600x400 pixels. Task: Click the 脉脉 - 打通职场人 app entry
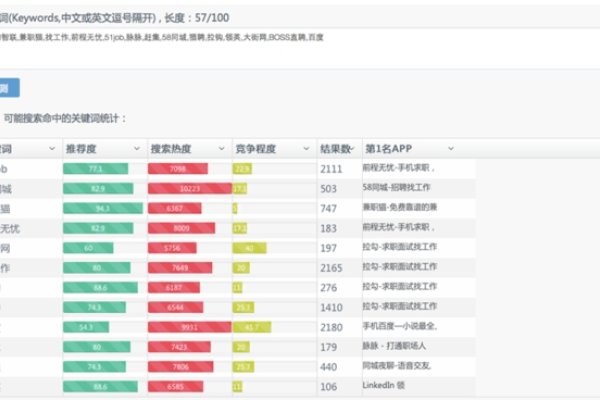(x=394, y=346)
